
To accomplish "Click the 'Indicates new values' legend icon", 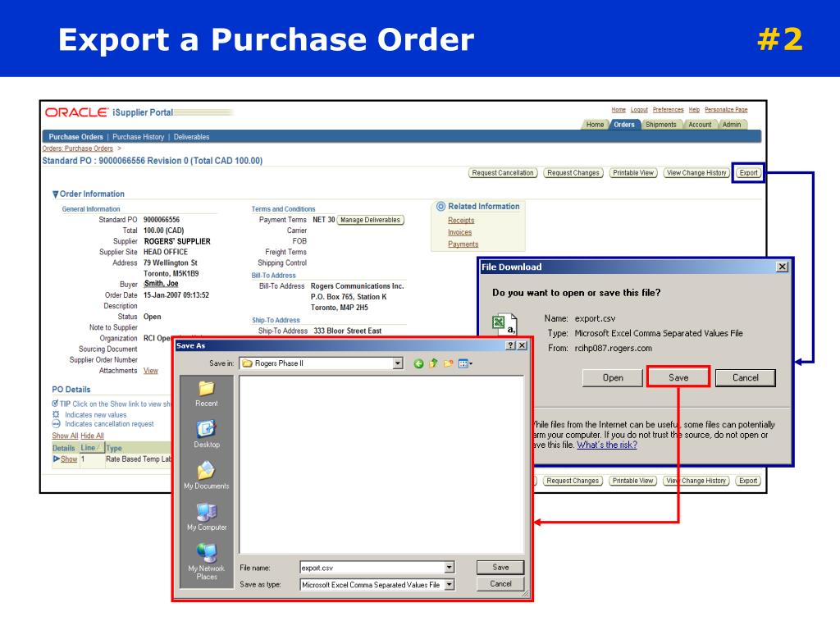I will tap(56, 414).
